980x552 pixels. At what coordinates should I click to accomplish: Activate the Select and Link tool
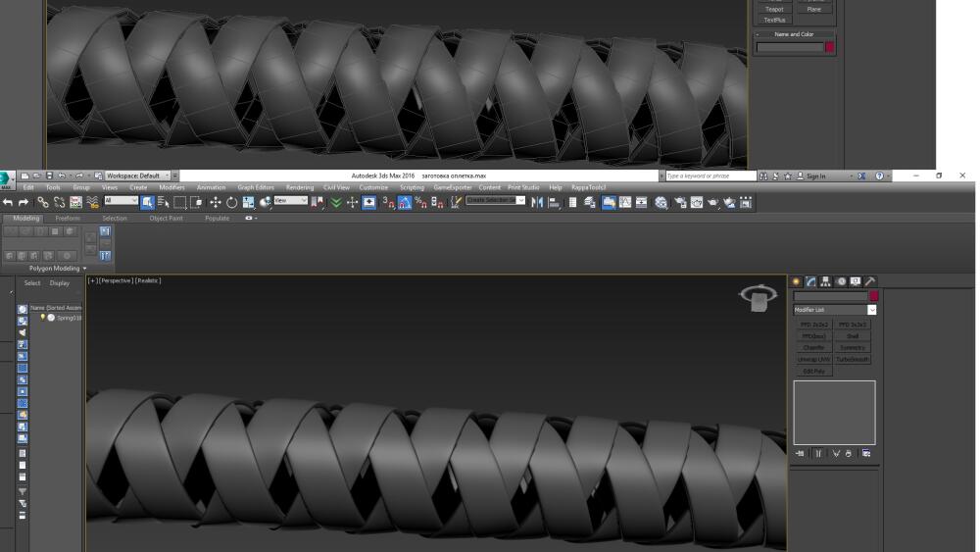[42, 202]
